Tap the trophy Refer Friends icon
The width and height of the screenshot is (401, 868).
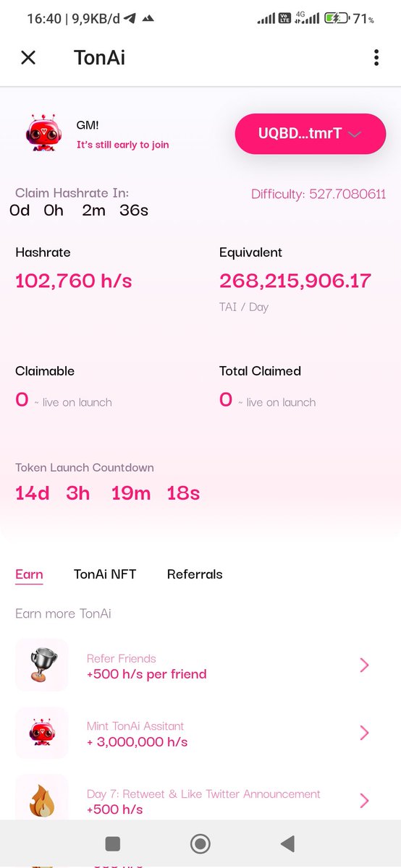pyautogui.click(x=42, y=665)
